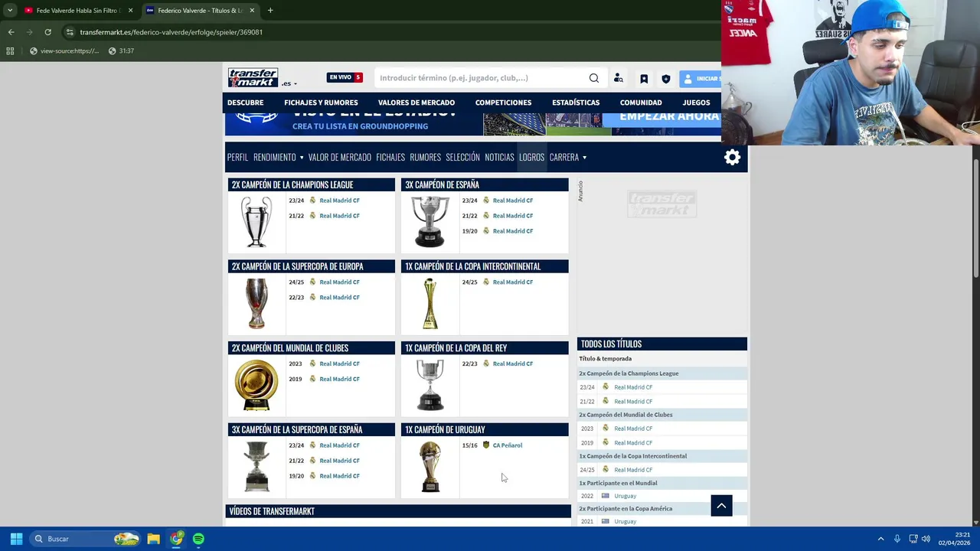Open the page settings gear icon

(733, 158)
